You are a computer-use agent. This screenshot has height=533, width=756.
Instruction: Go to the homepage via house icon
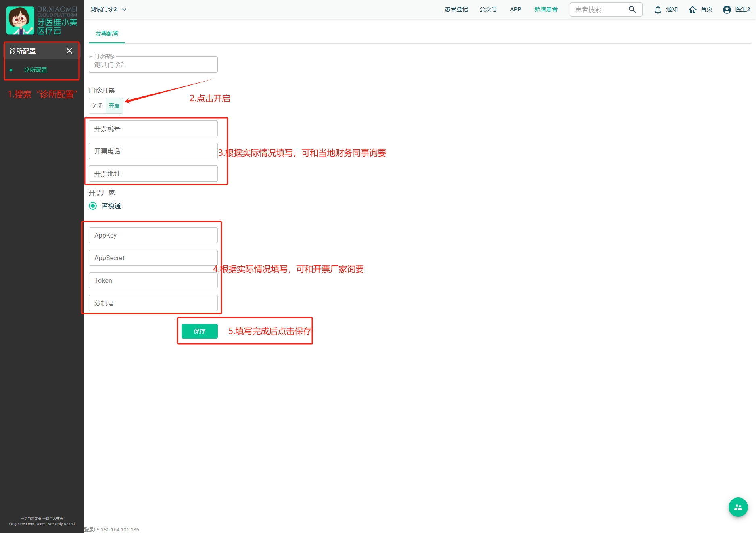click(x=693, y=10)
